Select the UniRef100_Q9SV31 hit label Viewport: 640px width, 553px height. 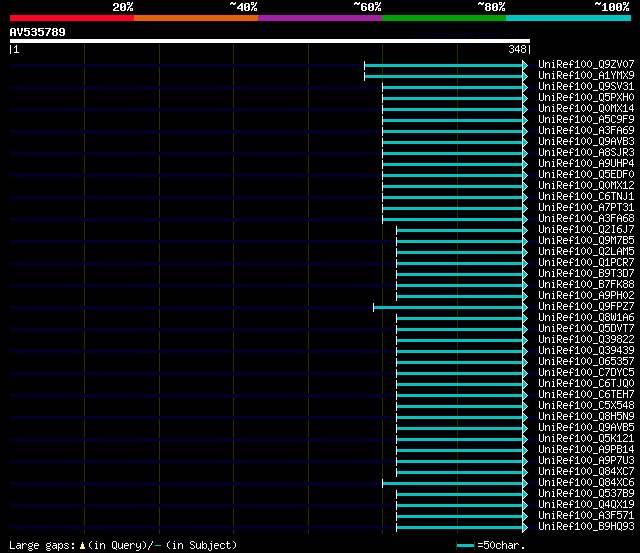click(x=586, y=87)
